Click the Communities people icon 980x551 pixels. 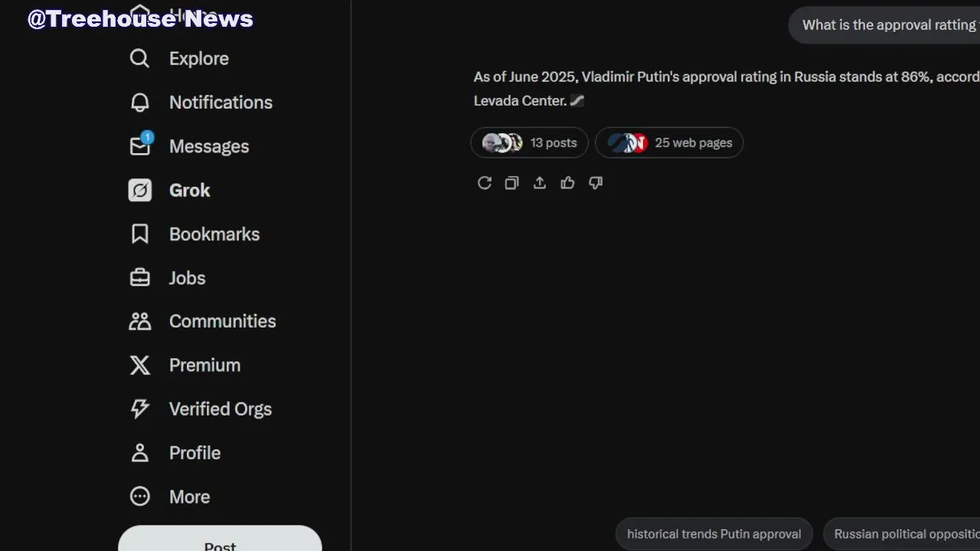[139, 321]
